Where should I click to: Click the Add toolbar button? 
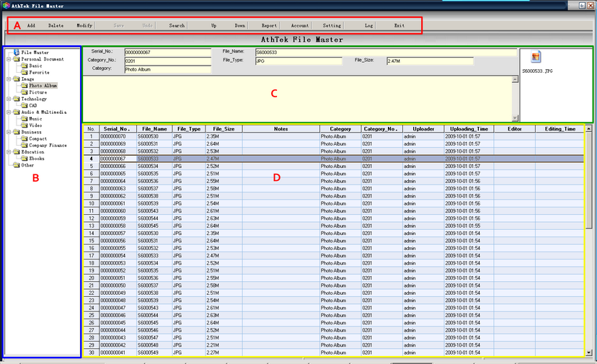coord(31,25)
